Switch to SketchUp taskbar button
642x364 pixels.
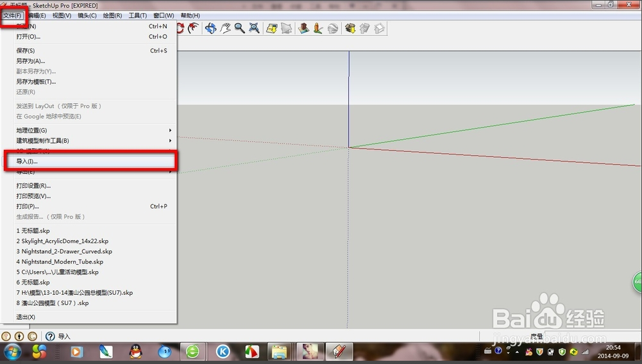(x=339, y=352)
